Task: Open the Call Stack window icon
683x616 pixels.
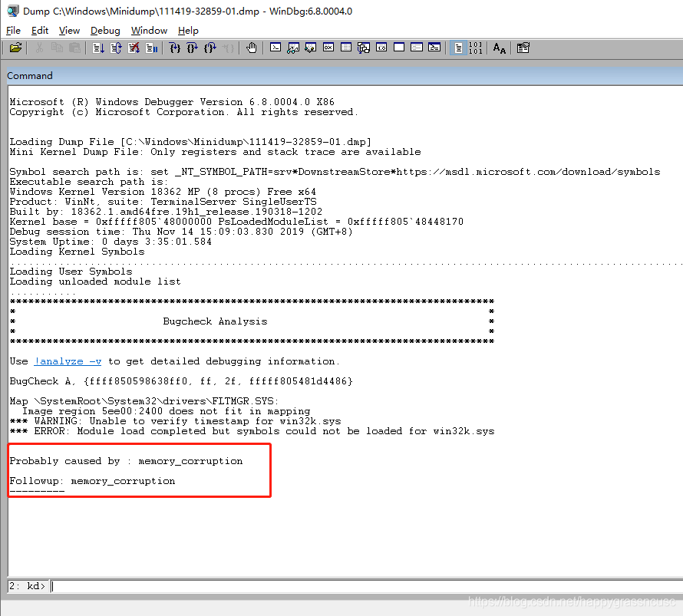Action: pyautogui.click(x=364, y=48)
